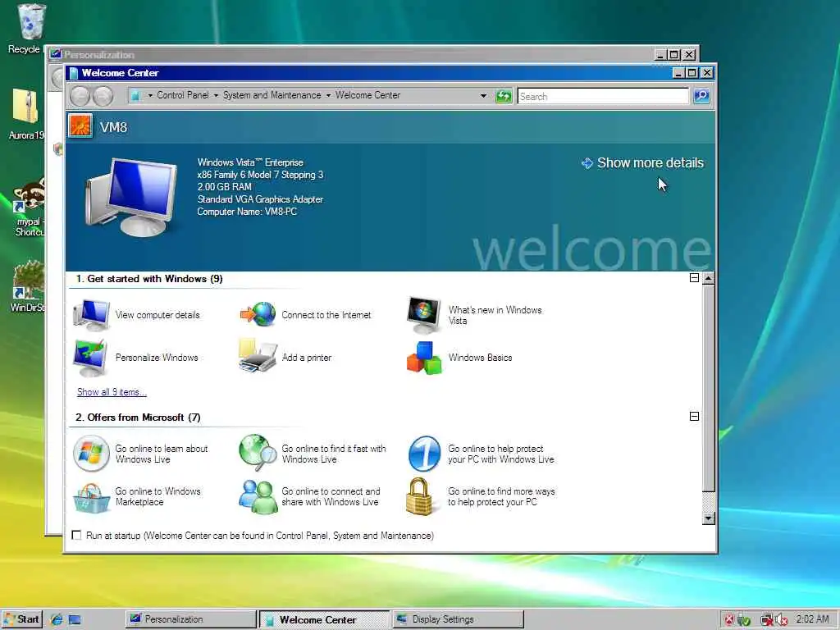The image size is (840, 630).
Task: Select the find it fast globe magnifier icon
Action: 258,453
